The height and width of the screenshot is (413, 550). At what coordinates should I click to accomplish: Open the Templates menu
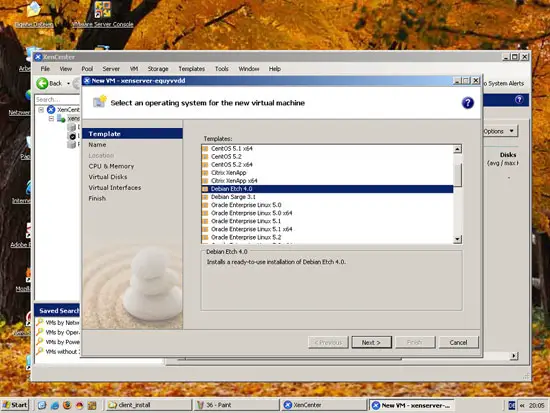pyautogui.click(x=192, y=69)
